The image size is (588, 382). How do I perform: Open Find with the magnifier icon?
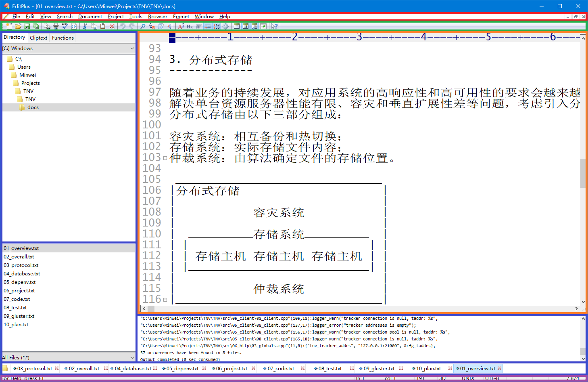(x=143, y=26)
